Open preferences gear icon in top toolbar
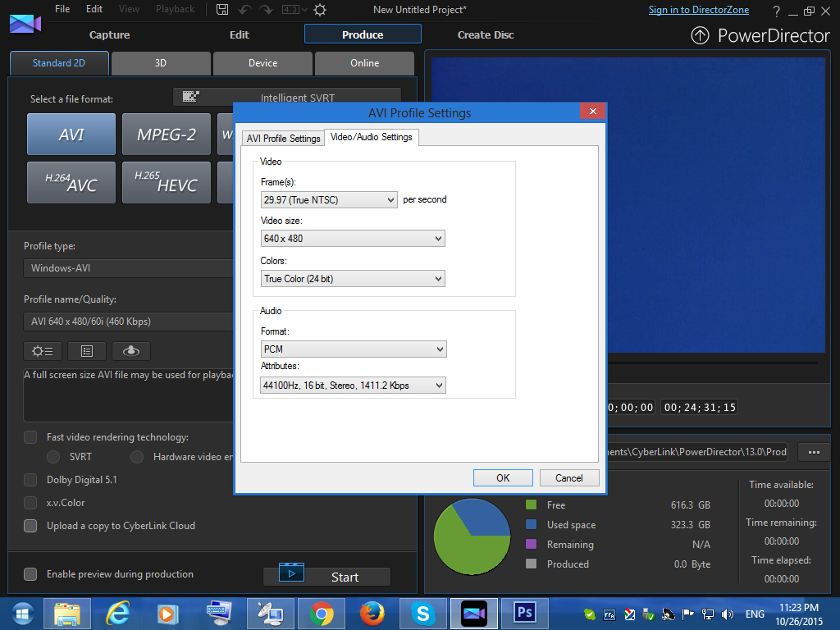840x630 pixels. pyautogui.click(x=320, y=9)
